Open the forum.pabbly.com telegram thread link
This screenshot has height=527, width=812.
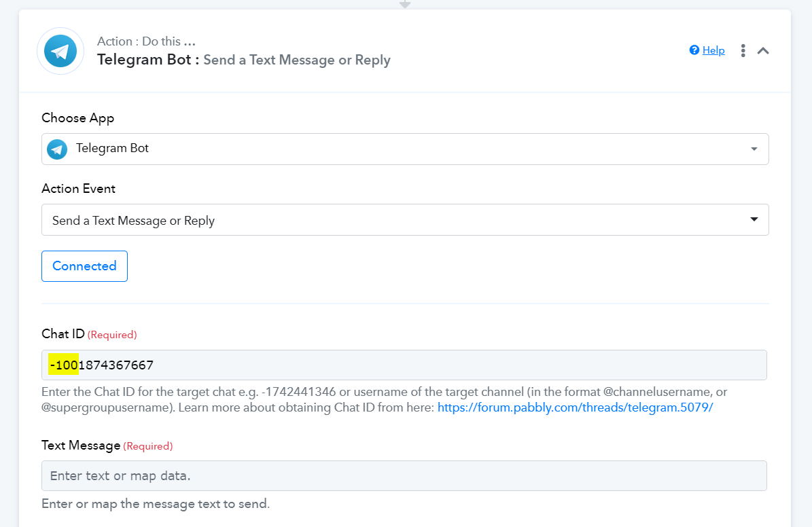[x=576, y=407]
